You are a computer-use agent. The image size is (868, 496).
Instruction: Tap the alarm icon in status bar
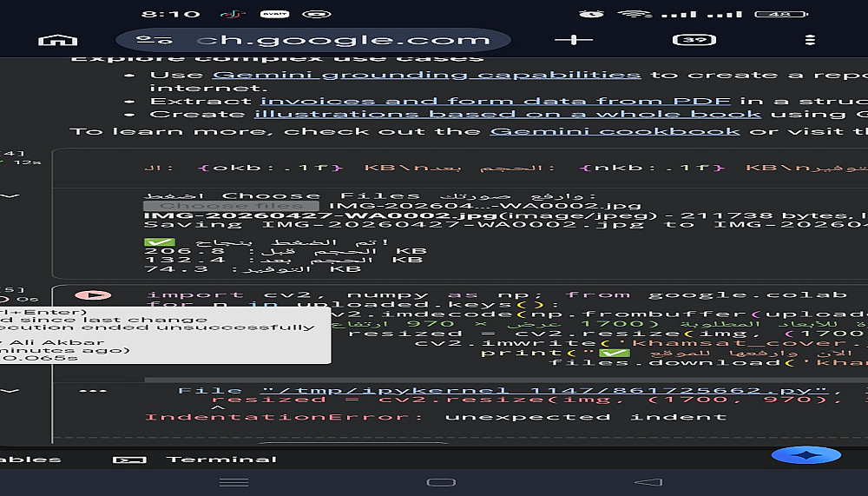click(591, 14)
